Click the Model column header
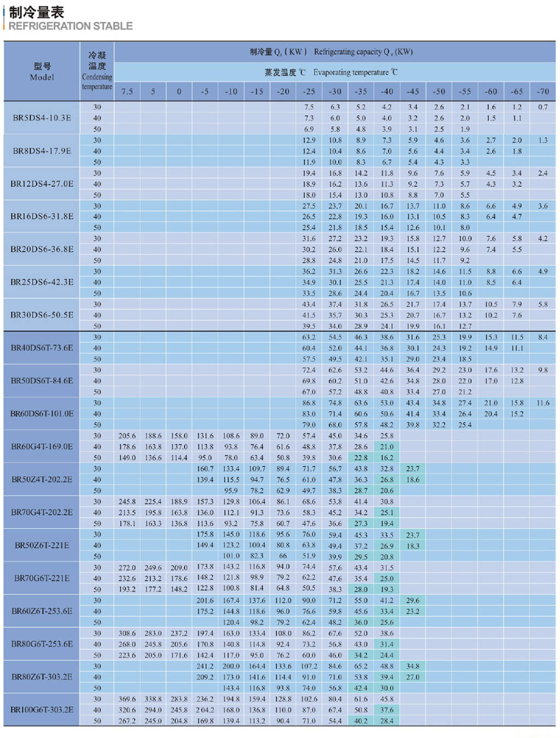The image size is (560, 738). (42, 72)
